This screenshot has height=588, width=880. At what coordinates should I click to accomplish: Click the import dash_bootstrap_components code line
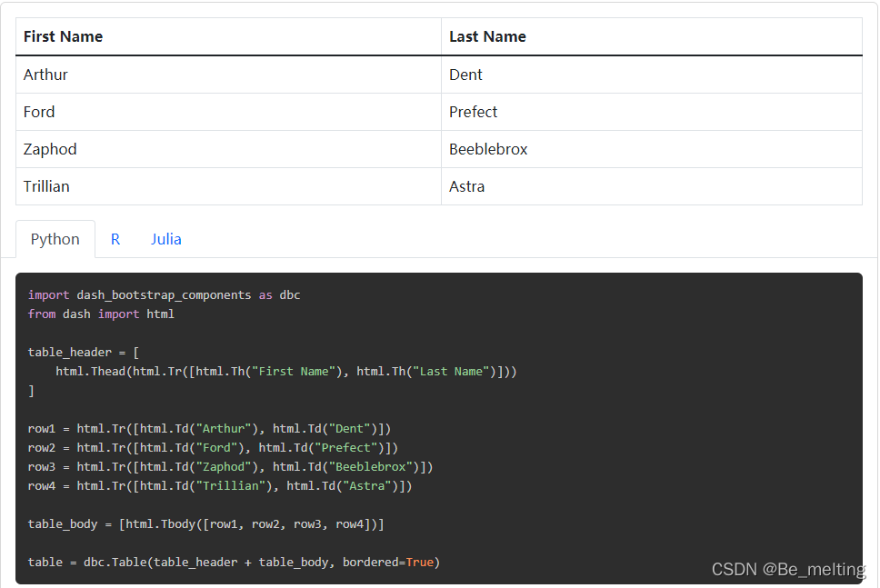tap(164, 295)
